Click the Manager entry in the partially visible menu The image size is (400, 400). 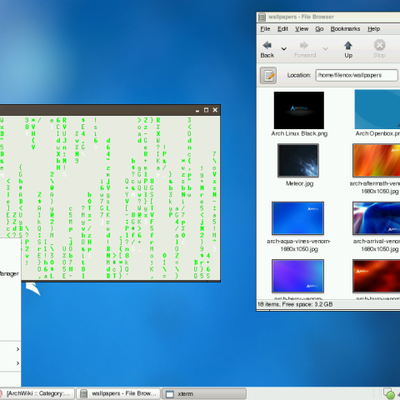tap(9, 274)
